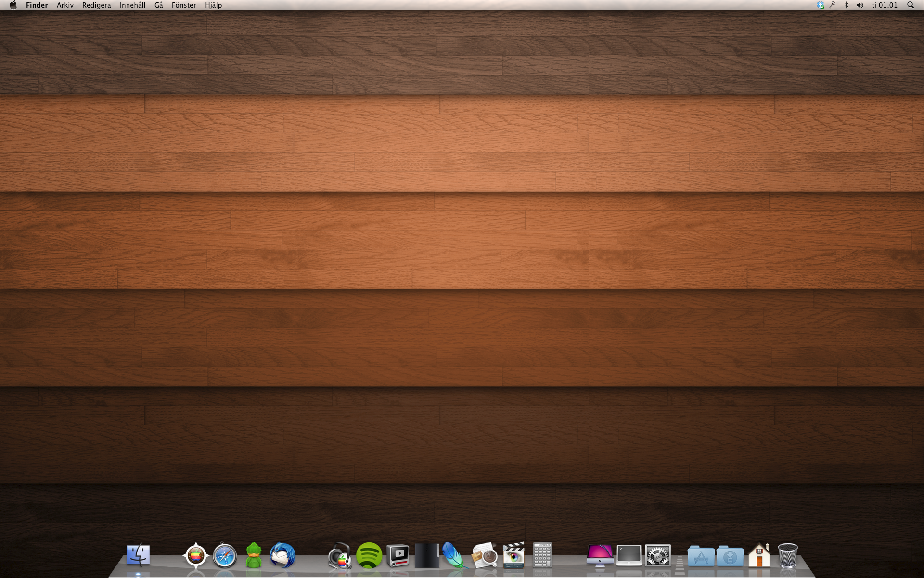Launch Terminal from the Dock

[629, 555]
